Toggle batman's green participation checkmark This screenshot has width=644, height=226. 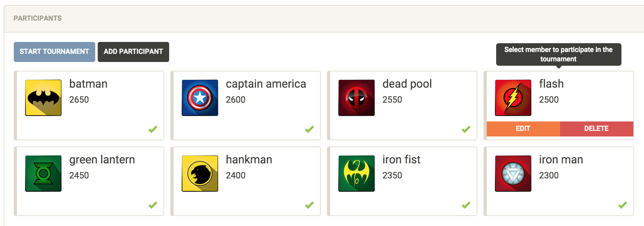pyautogui.click(x=153, y=129)
